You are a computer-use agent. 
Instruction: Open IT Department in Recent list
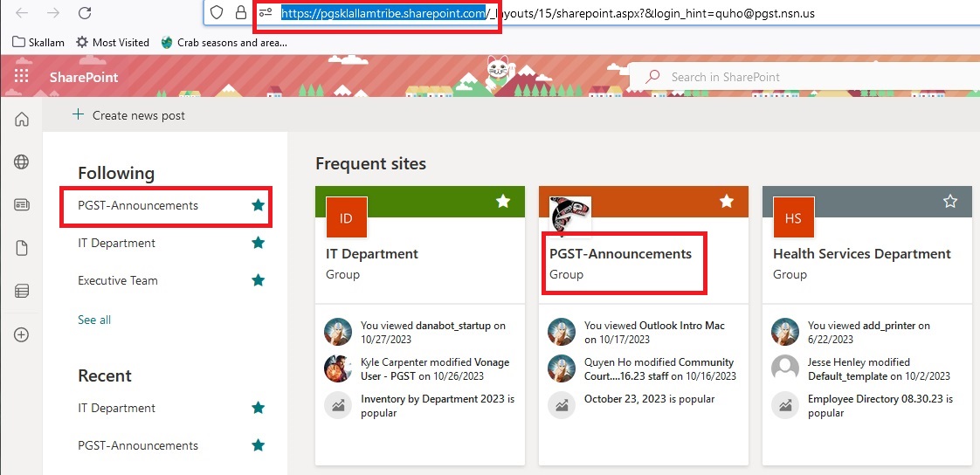click(116, 408)
